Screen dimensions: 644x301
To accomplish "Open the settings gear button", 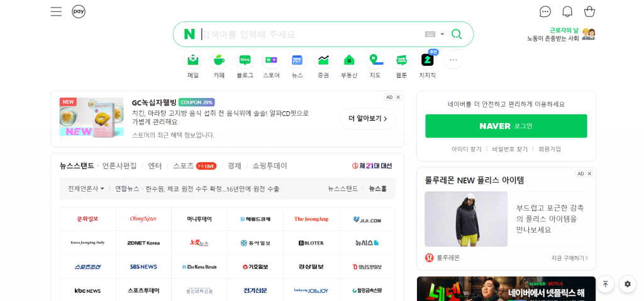I will 628,284.
